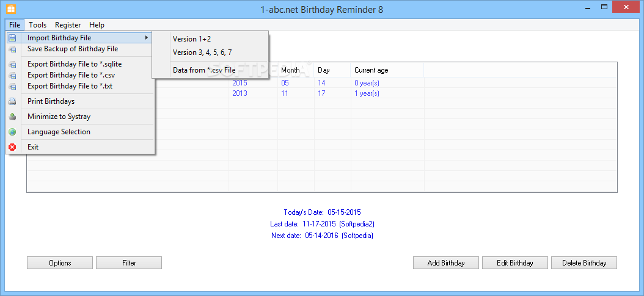
Task: Click the Add Birthday button
Action: coord(446,263)
